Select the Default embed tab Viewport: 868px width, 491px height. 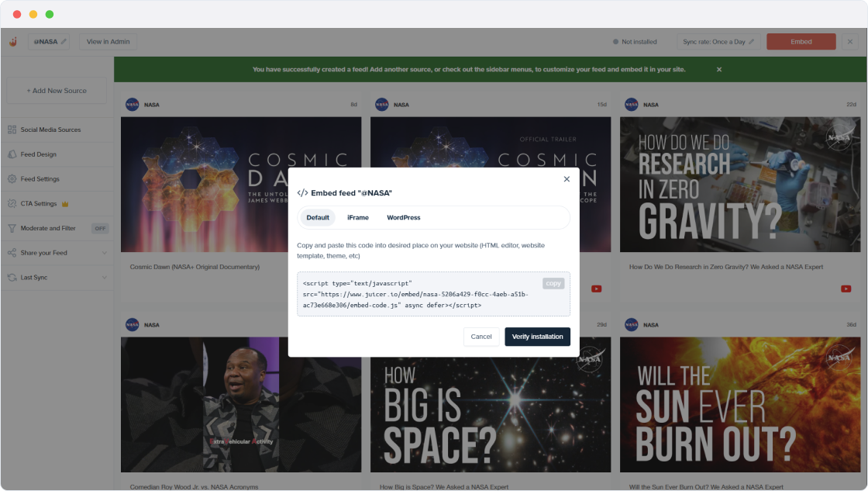[318, 218]
